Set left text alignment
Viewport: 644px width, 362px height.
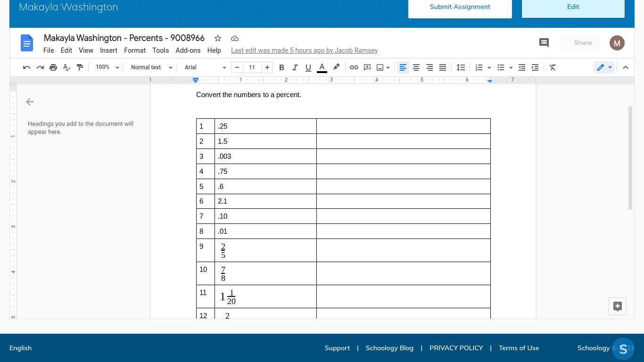(403, 67)
